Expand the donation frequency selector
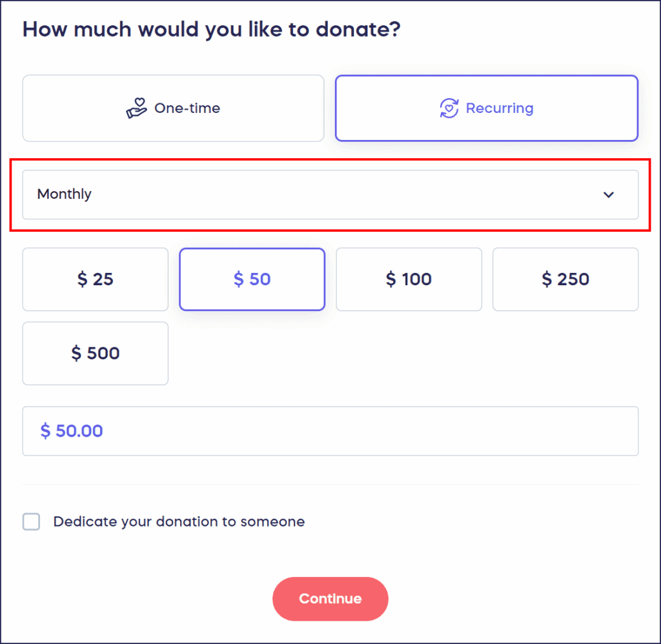 pyautogui.click(x=330, y=194)
